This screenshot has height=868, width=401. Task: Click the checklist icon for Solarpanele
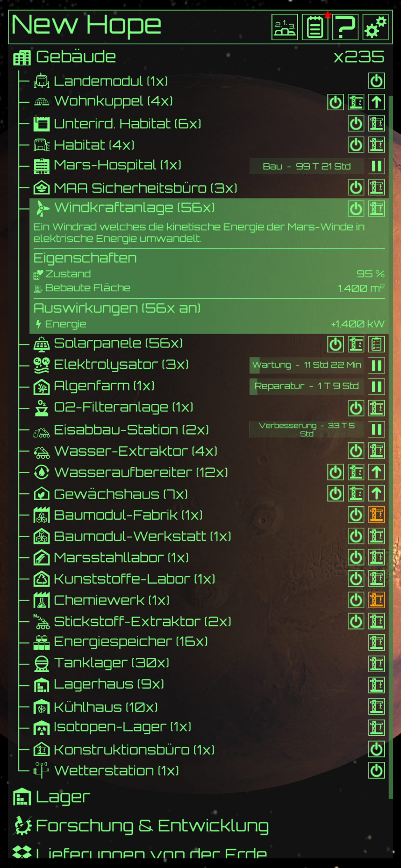376,344
